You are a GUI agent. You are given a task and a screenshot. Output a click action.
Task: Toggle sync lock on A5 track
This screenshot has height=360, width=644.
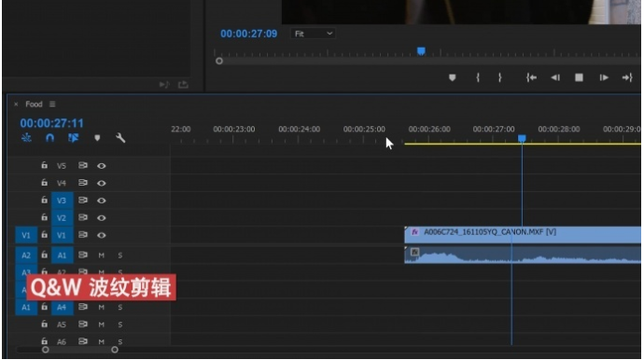83,324
